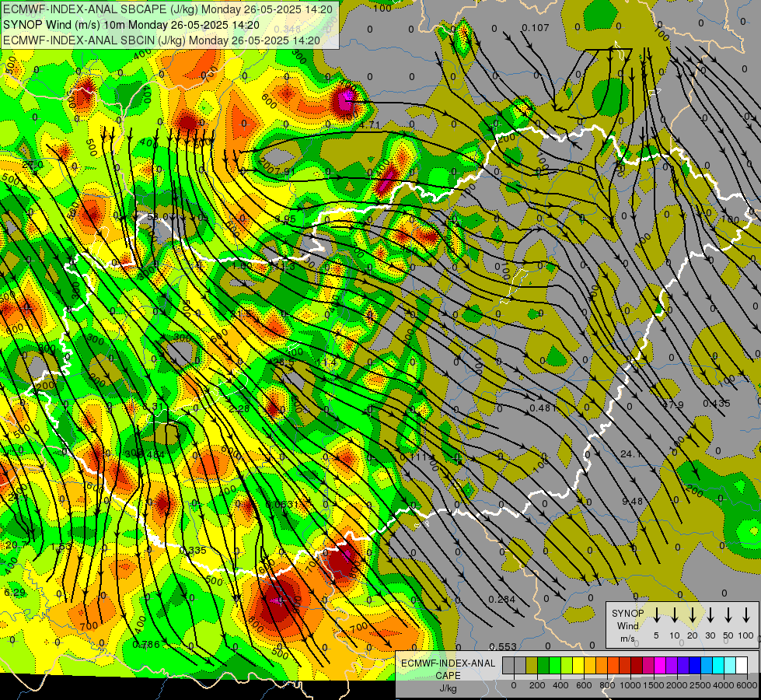Image resolution: width=761 pixels, height=700 pixels.
Task: Click the 0.435 value on the map
Action: coord(717,403)
